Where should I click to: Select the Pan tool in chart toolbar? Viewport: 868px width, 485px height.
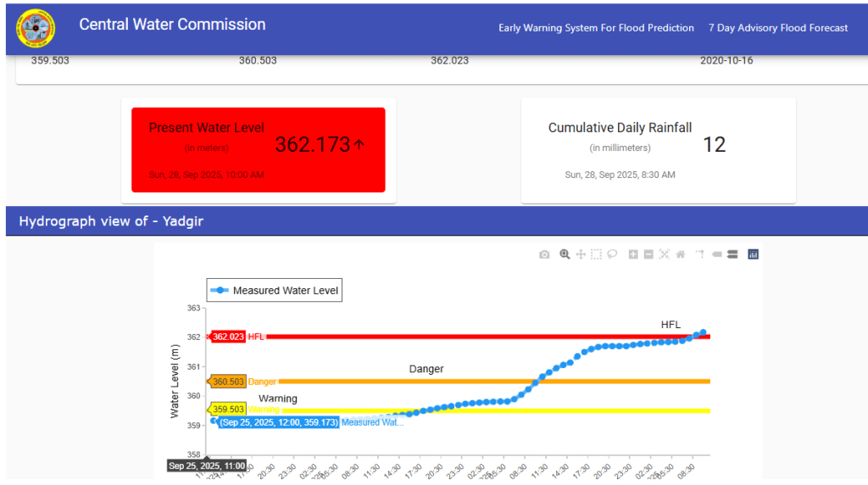click(x=581, y=254)
